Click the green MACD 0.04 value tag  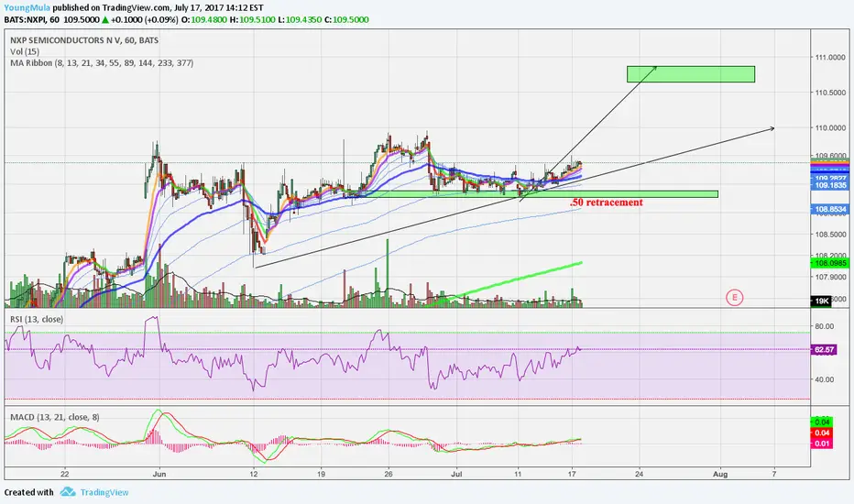(822, 422)
